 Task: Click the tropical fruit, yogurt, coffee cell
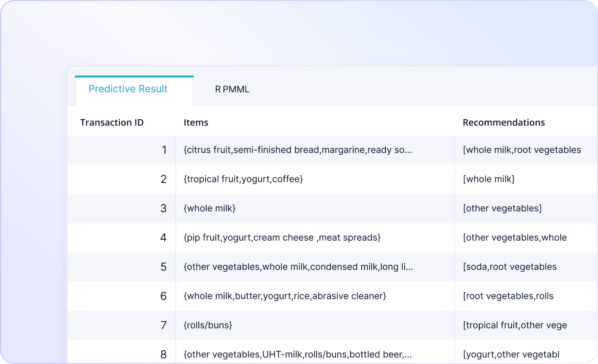[315, 179]
